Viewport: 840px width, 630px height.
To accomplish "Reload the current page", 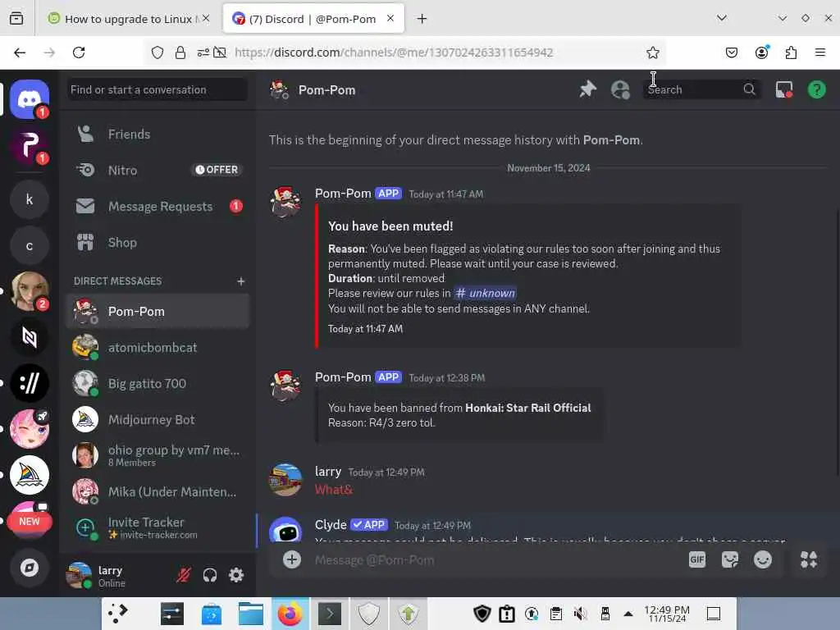I will tap(79, 52).
